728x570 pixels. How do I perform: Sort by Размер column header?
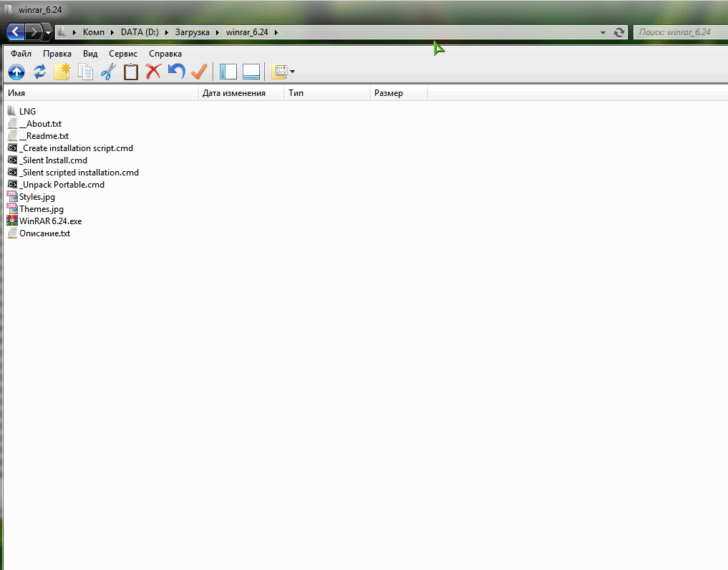pyautogui.click(x=399, y=93)
